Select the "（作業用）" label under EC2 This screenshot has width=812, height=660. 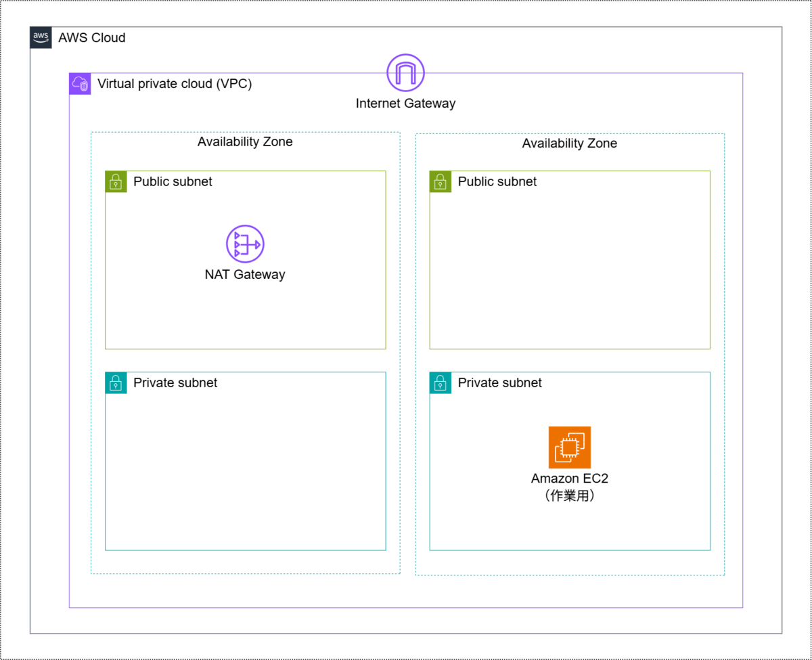pos(570,496)
